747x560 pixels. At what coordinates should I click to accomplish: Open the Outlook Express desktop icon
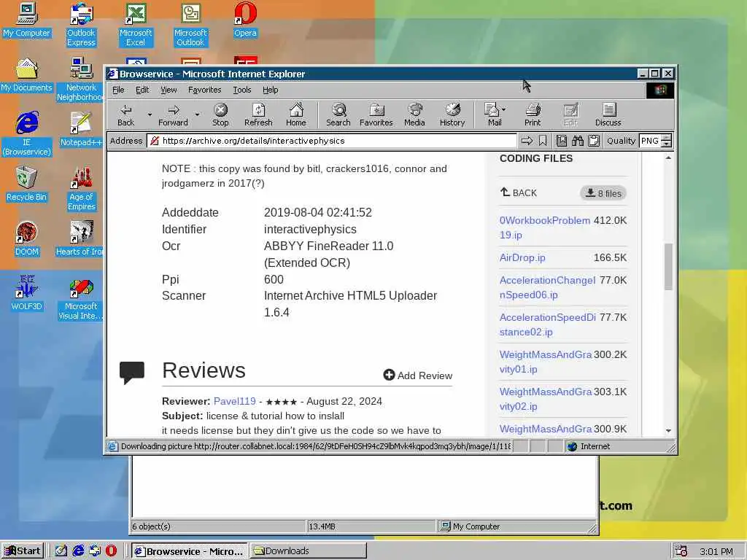(81, 24)
